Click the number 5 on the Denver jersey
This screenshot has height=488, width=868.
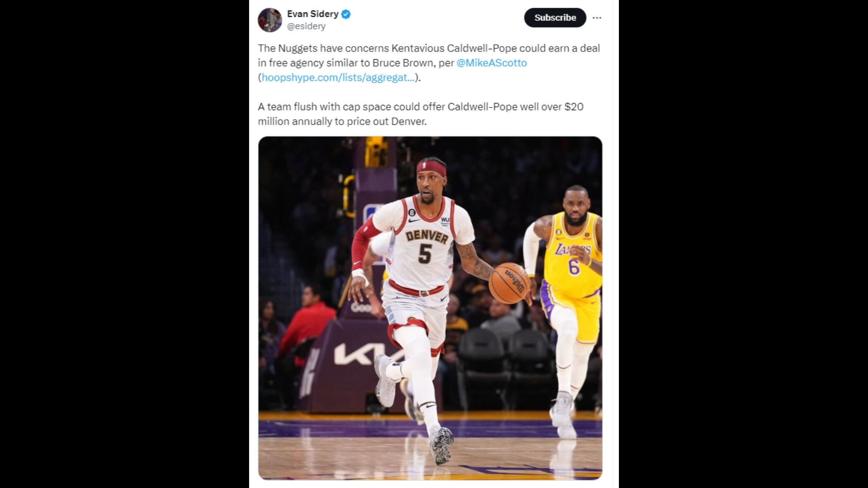point(425,254)
